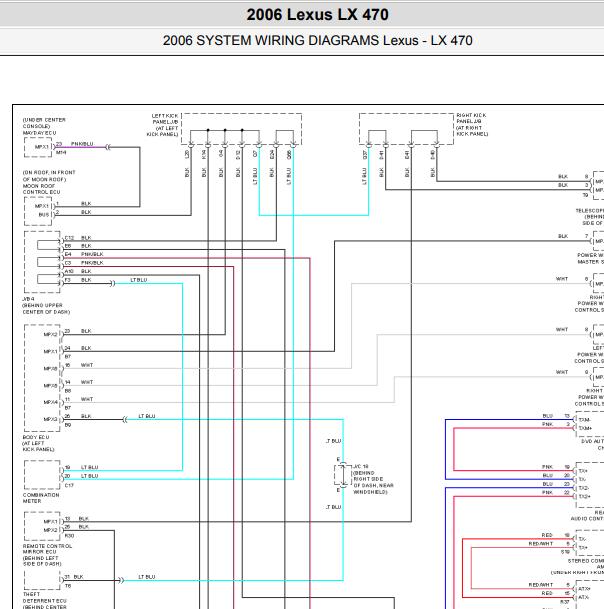The image size is (604, 609).
Task: Select the ATX+ terminal label
Action: point(584,589)
